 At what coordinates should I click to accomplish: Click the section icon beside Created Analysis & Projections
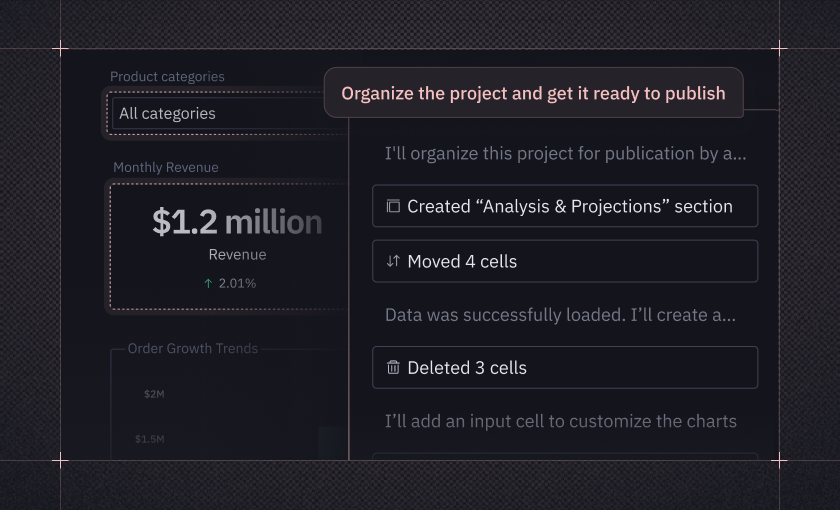click(x=393, y=206)
